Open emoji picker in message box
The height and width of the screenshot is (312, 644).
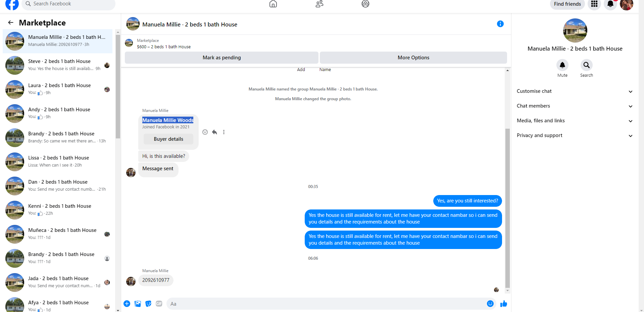[x=490, y=304]
